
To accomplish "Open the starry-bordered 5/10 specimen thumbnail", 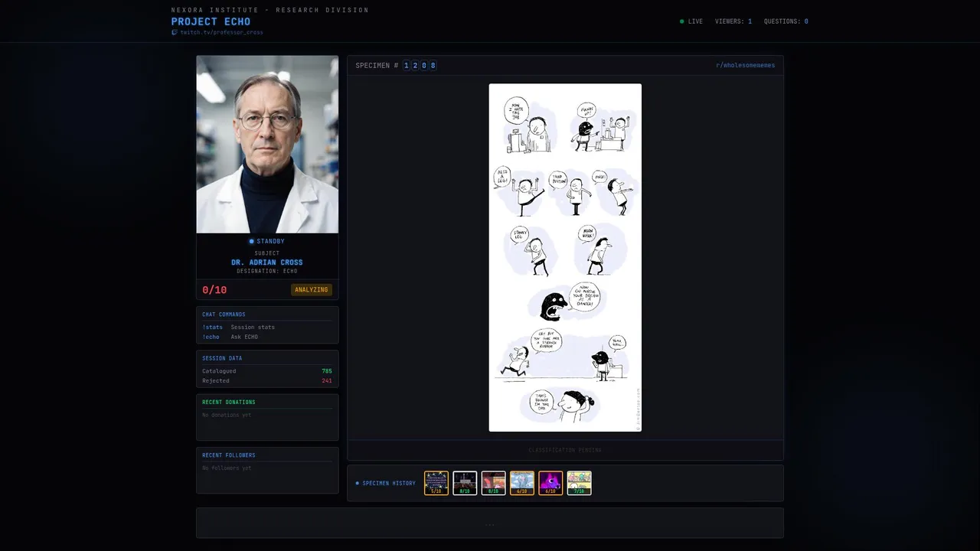I will [x=436, y=483].
